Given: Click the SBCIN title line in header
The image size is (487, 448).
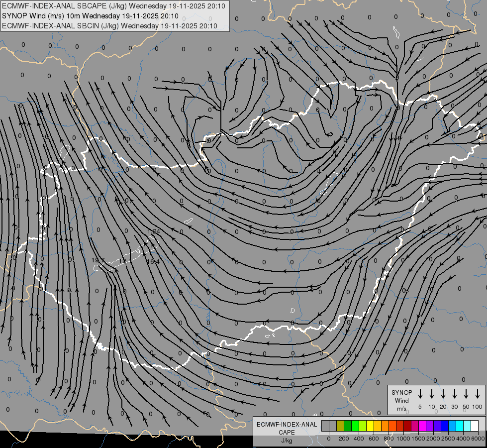Looking at the screenshot, I should click(x=109, y=26).
